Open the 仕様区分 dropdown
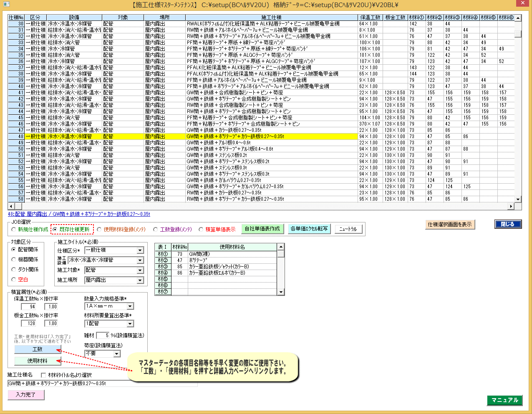 (140, 250)
